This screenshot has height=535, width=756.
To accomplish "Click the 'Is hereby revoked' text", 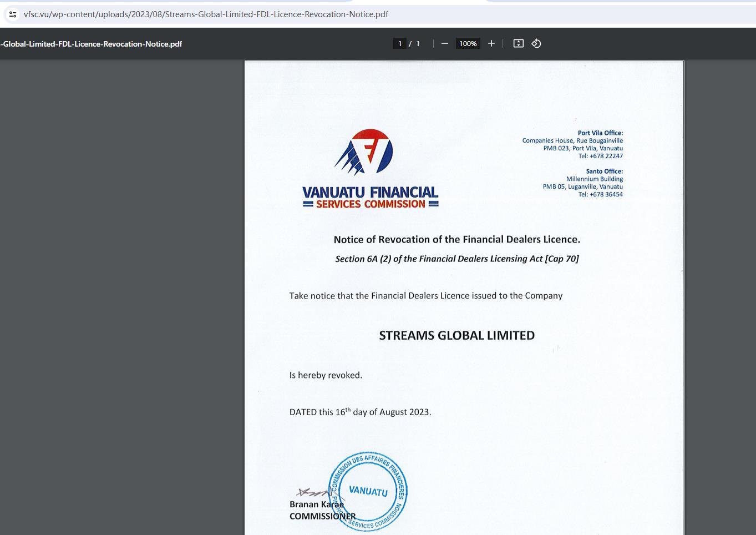I will click(x=326, y=375).
